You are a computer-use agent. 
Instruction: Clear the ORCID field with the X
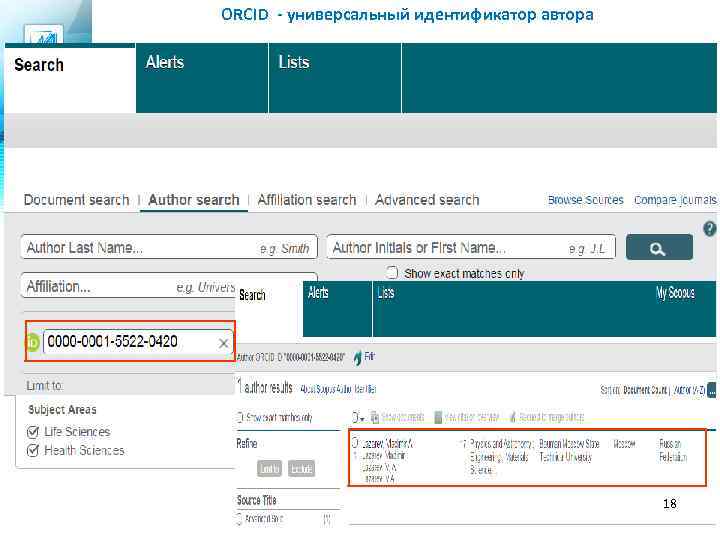pyautogui.click(x=224, y=343)
